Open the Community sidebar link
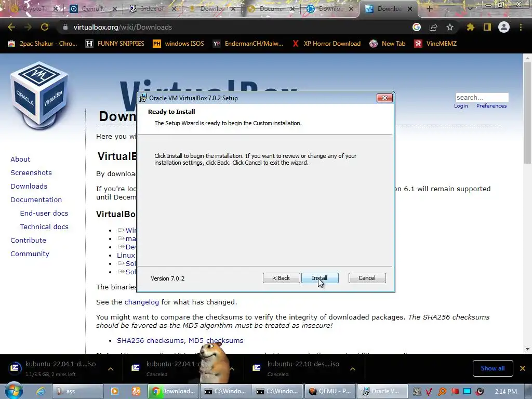This screenshot has width=532, height=399. [30, 254]
